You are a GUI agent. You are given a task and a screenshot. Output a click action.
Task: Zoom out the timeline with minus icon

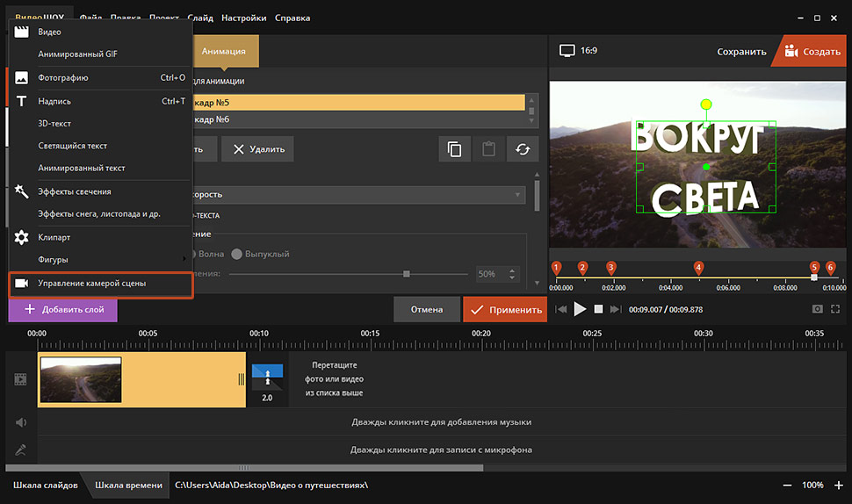click(x=787, y=486)
